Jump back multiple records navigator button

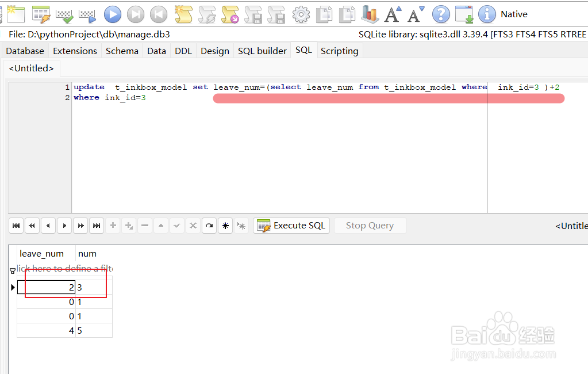click(32, 226)
